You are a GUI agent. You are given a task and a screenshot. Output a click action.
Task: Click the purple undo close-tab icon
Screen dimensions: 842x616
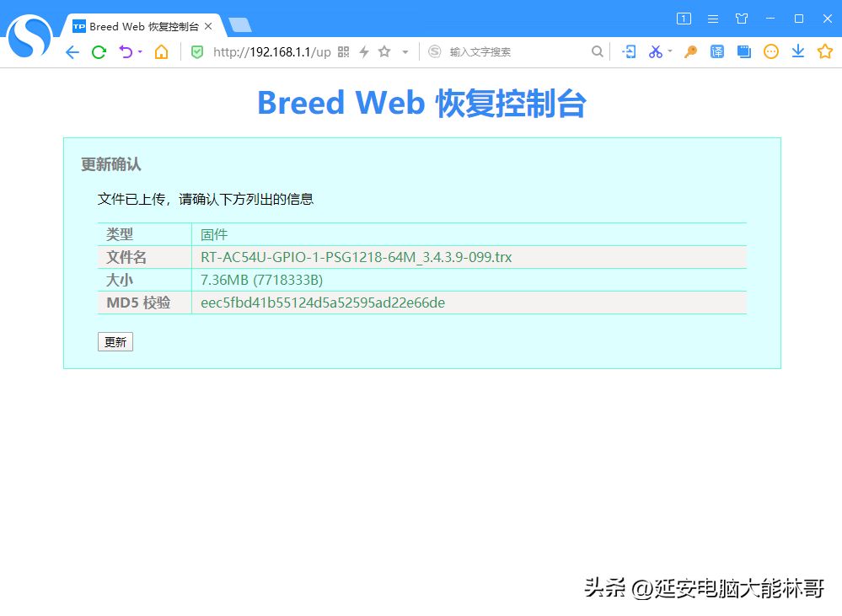[126, 52]
